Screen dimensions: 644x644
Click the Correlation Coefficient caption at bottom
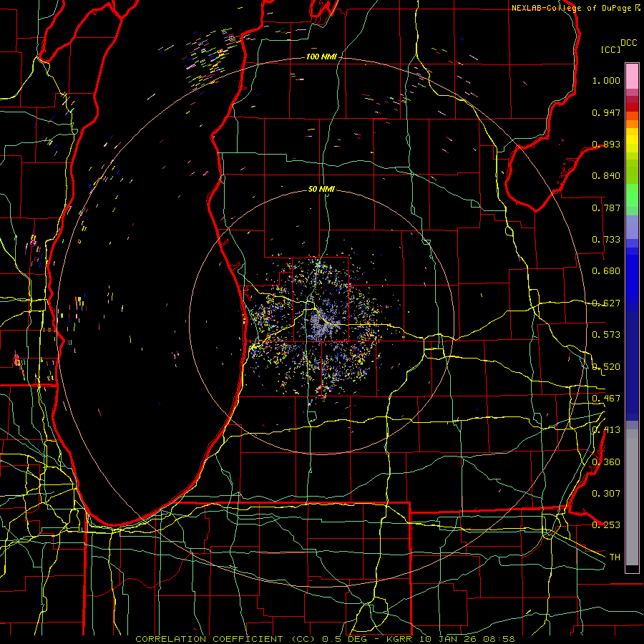tap(325, 639)
